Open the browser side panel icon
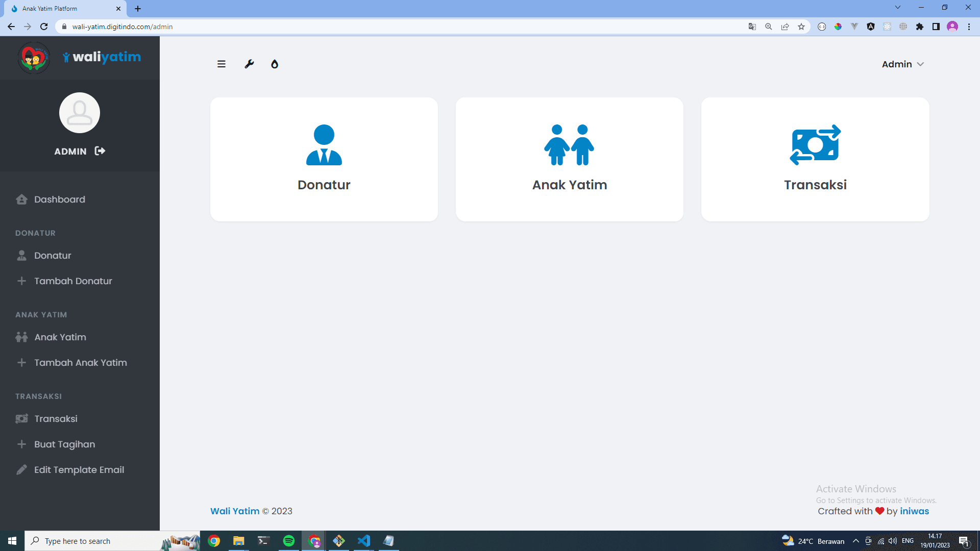This screenshot has height=551, width=980. coord(936,27)
